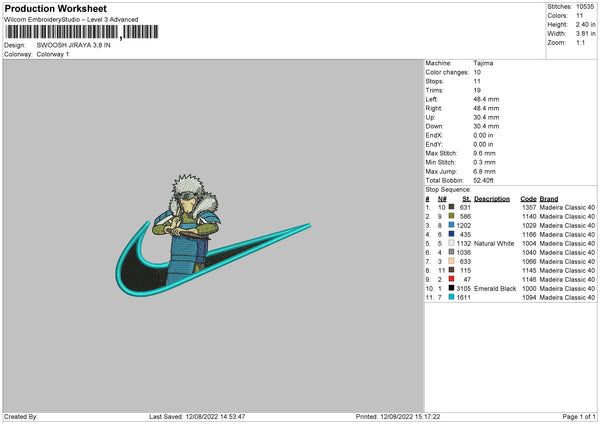Click thread code '1094' in stop 11
The width and height of the screenshot is (600, 424).
coord(529,297)
